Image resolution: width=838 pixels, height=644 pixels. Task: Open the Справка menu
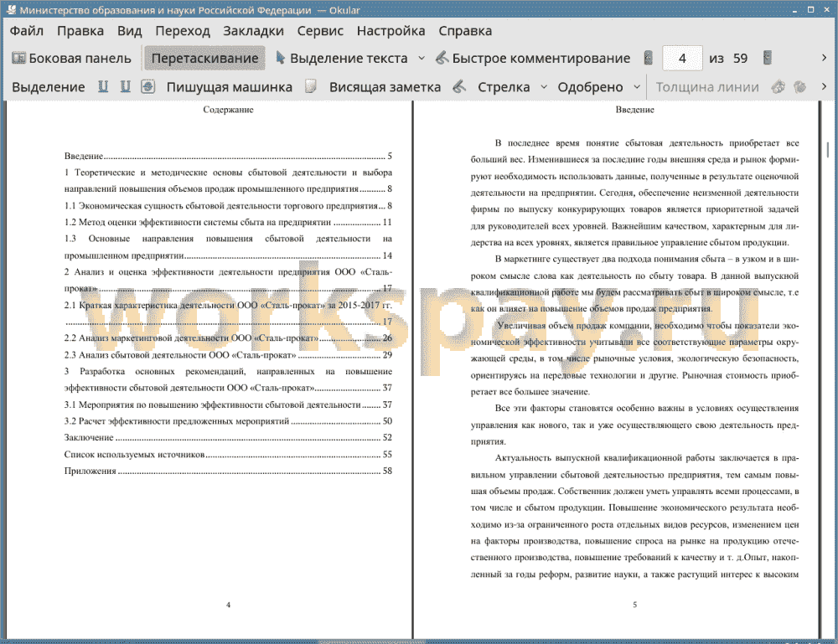[x=465, y=31]
